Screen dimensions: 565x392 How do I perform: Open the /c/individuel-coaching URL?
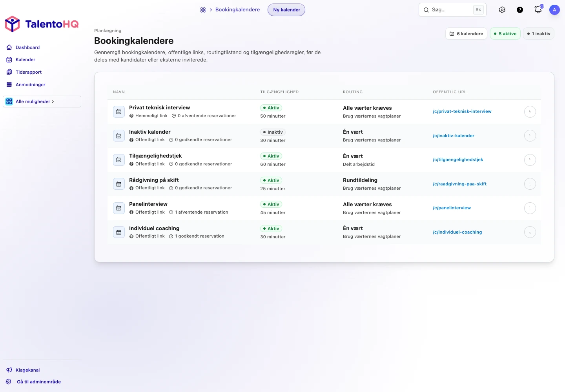point(457,232)
